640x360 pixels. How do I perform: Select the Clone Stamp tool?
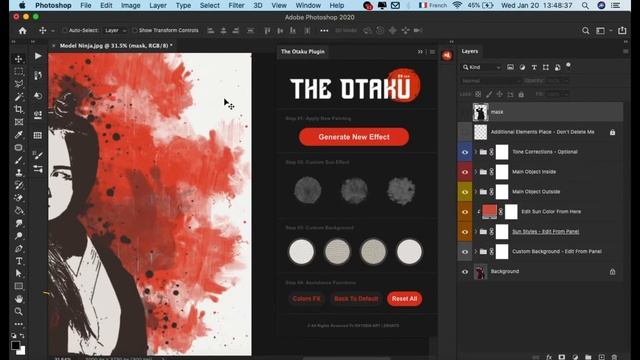click(x=18, y=173)
